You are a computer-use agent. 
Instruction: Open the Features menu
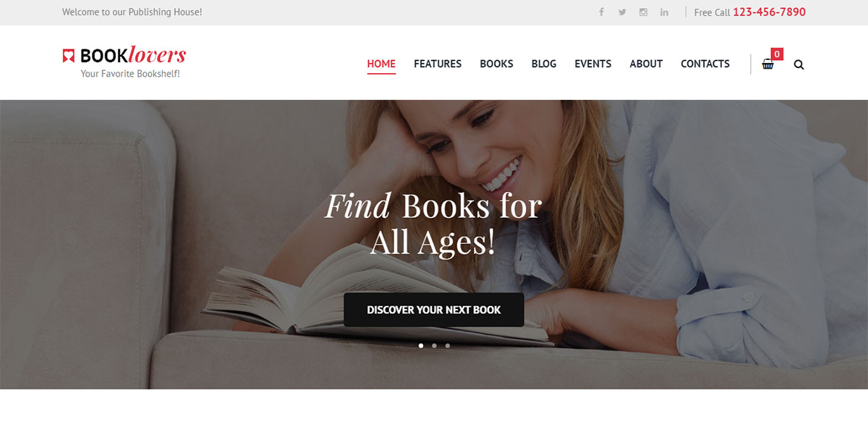pos(438,64)
